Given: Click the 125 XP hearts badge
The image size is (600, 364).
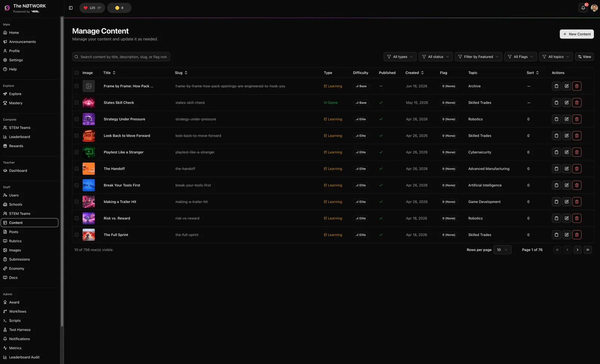Looking at the screenshot, I should click(x=92, y=8).
